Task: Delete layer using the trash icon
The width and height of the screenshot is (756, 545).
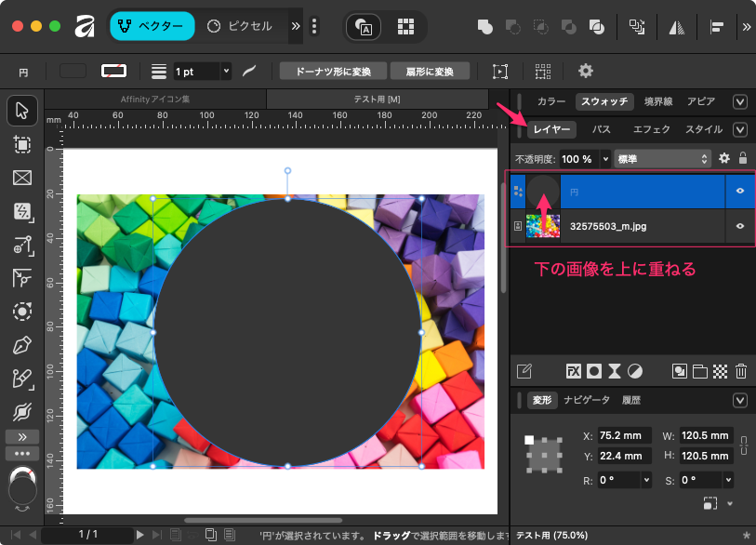Action: 741,371
